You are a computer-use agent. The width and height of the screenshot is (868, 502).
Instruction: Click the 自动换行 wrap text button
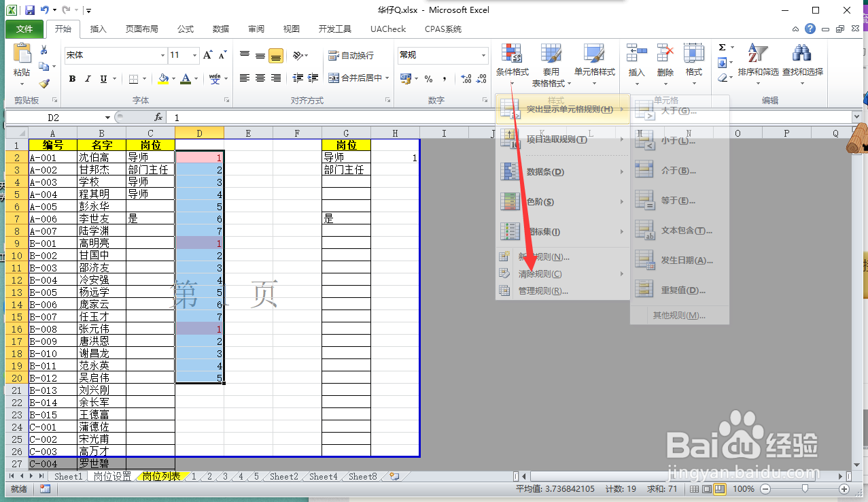tap(351, 55)
